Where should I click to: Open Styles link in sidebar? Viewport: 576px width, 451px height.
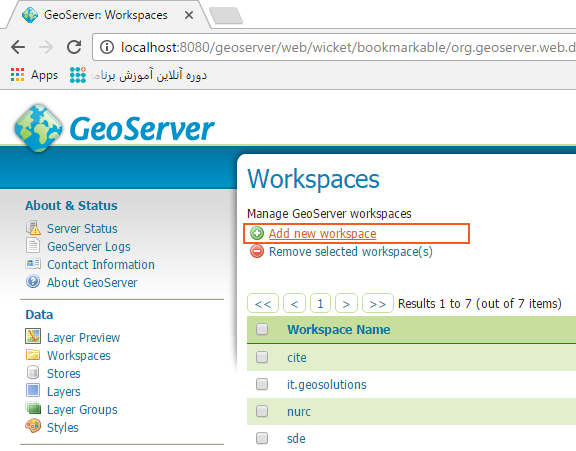tap(63, 427)
